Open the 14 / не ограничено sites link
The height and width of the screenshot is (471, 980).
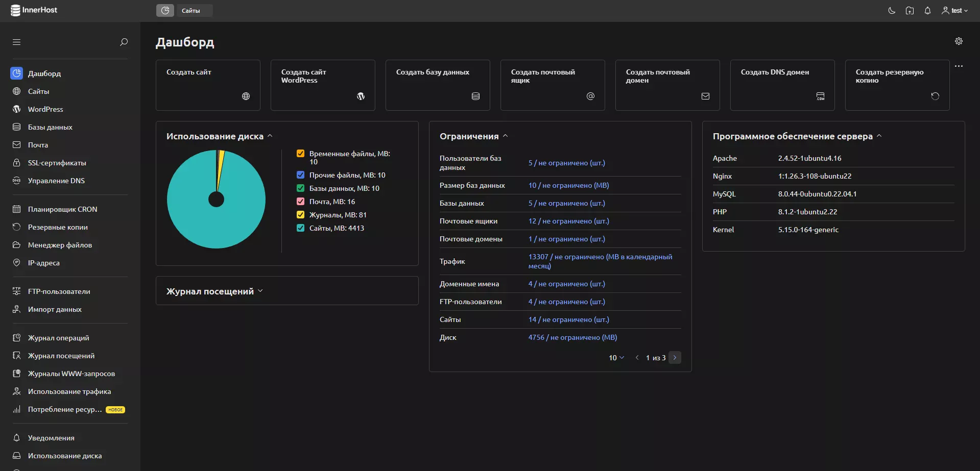click(x=568, y=319)
